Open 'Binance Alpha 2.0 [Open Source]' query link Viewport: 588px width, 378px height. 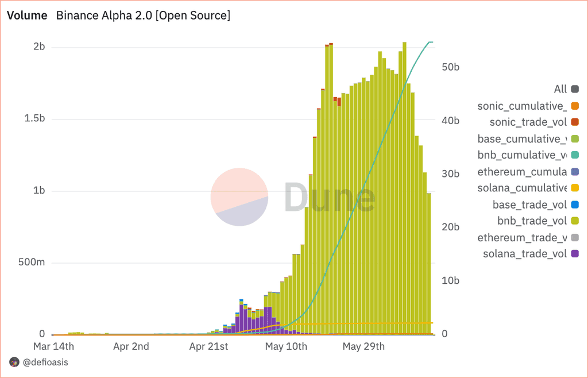143,16
